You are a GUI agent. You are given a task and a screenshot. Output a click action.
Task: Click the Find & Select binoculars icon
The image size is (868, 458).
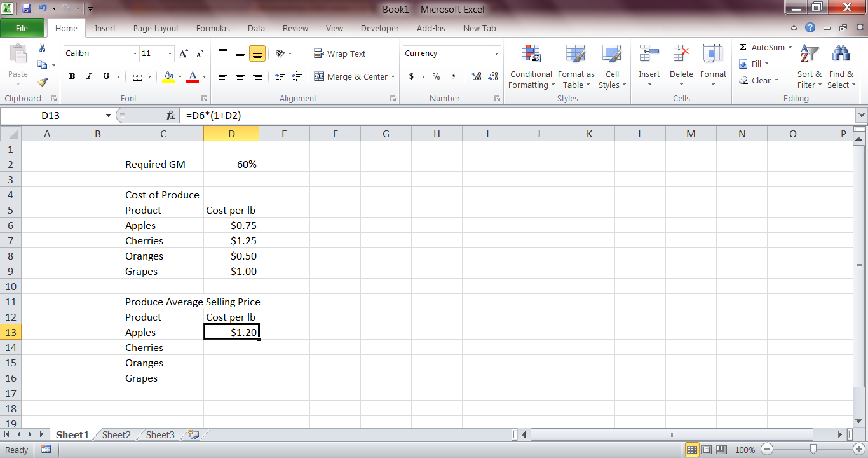pyautogui.click(x=841, y=53)
